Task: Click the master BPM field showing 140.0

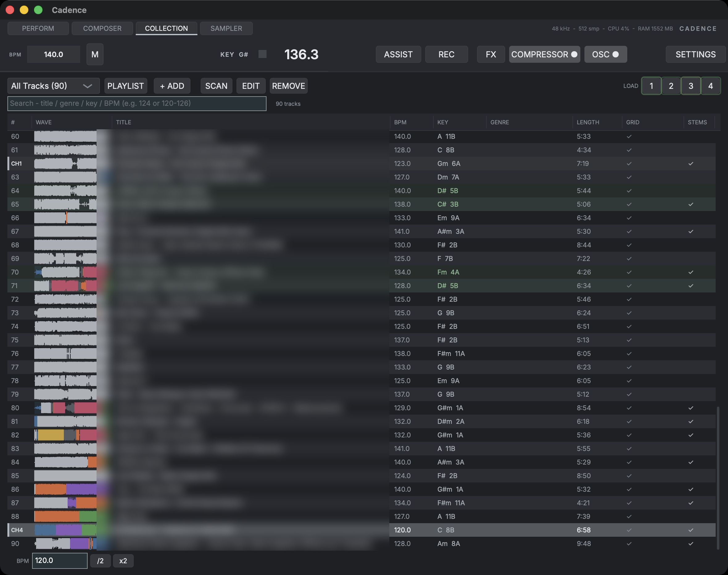Action: (x=53, y=54)
